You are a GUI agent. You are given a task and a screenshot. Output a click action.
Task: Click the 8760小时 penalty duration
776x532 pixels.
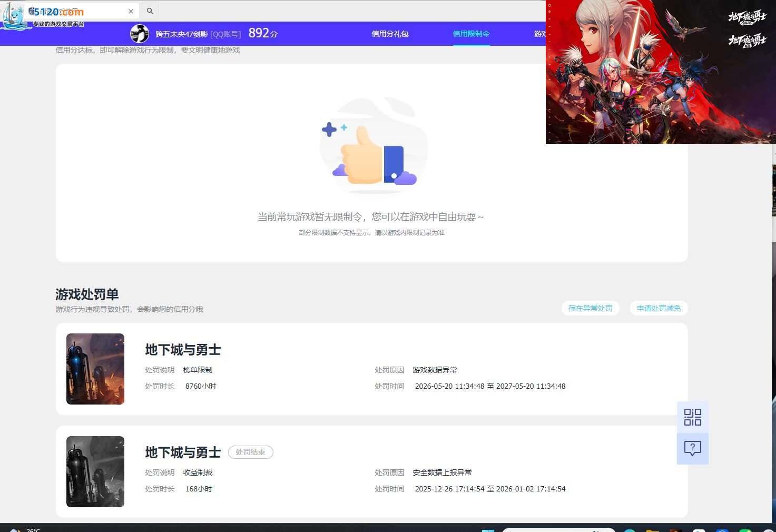(201, 386)
